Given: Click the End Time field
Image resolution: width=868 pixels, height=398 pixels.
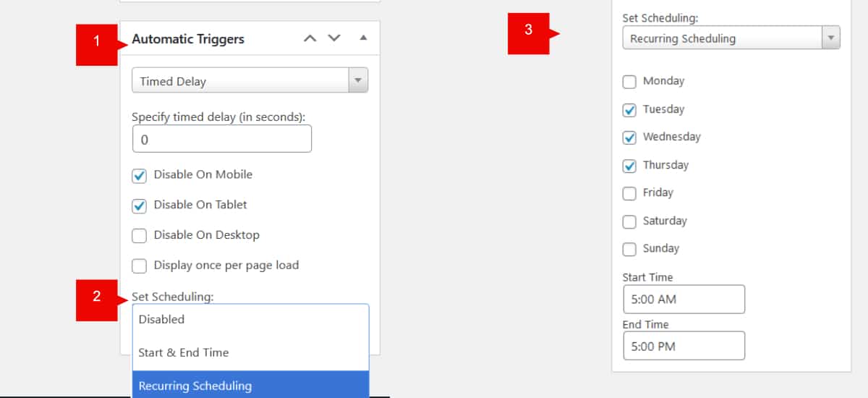Looking at the screenshot, I should [683, 346].
